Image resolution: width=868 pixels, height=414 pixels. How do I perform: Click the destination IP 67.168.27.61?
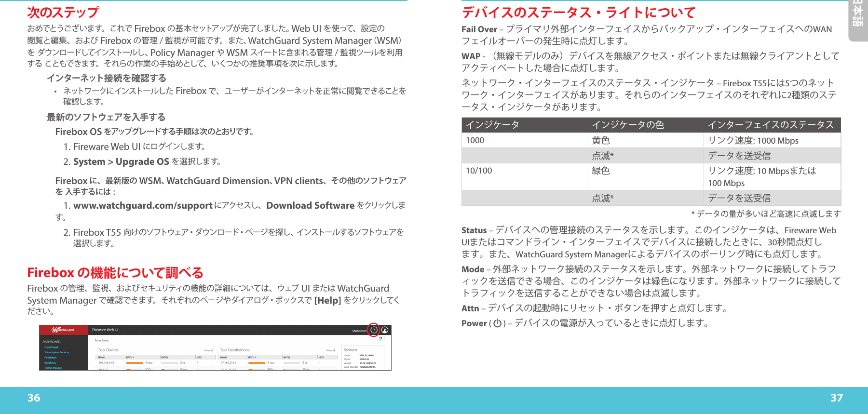click(229, 363)
